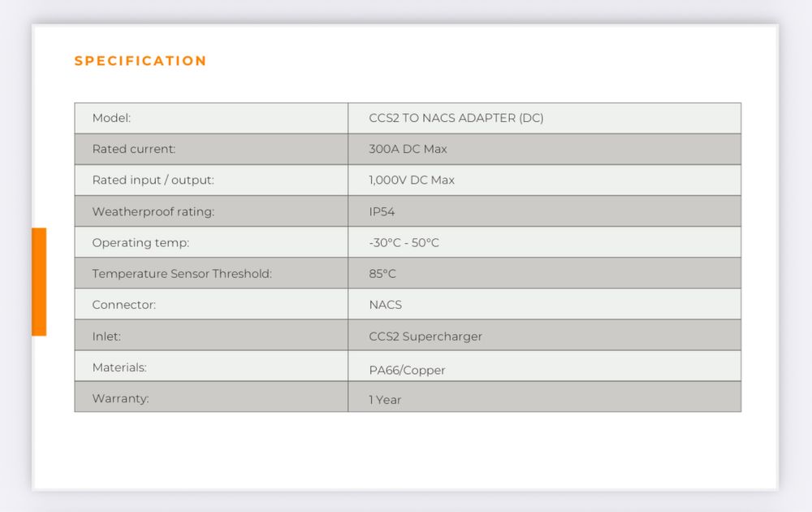
Task: Click the "IP54" rating value
Action: (382, 211)
